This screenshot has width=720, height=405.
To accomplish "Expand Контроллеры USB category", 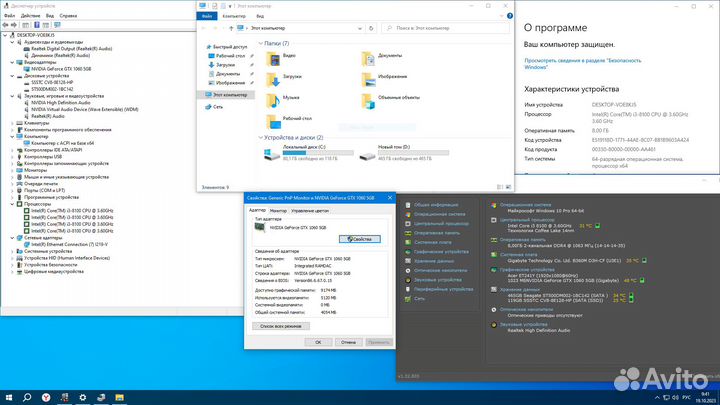I will coord(12,157).
